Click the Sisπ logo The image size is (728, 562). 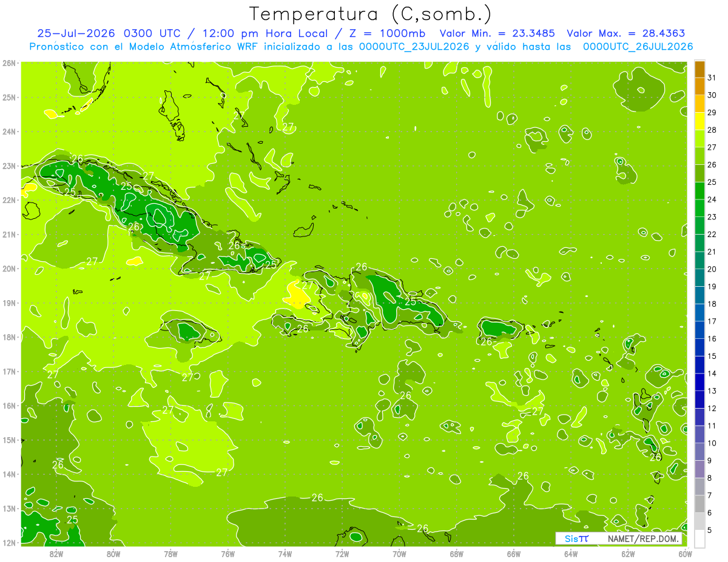click(576, 538)
